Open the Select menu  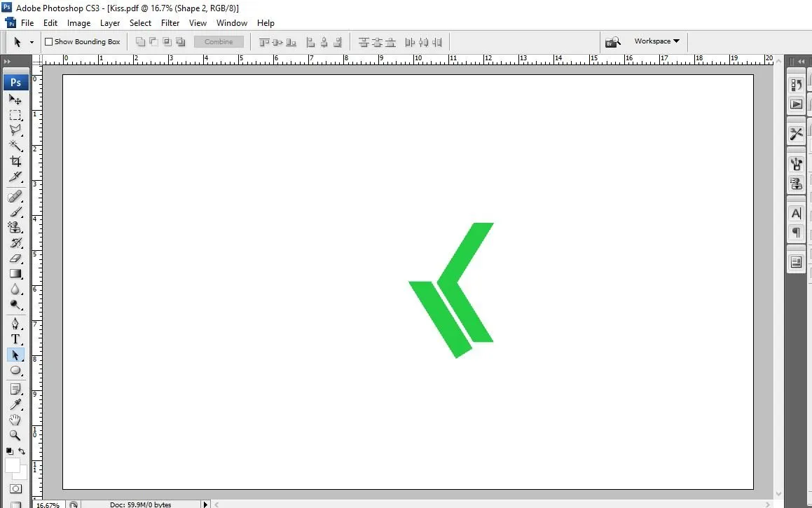(140, 23)
